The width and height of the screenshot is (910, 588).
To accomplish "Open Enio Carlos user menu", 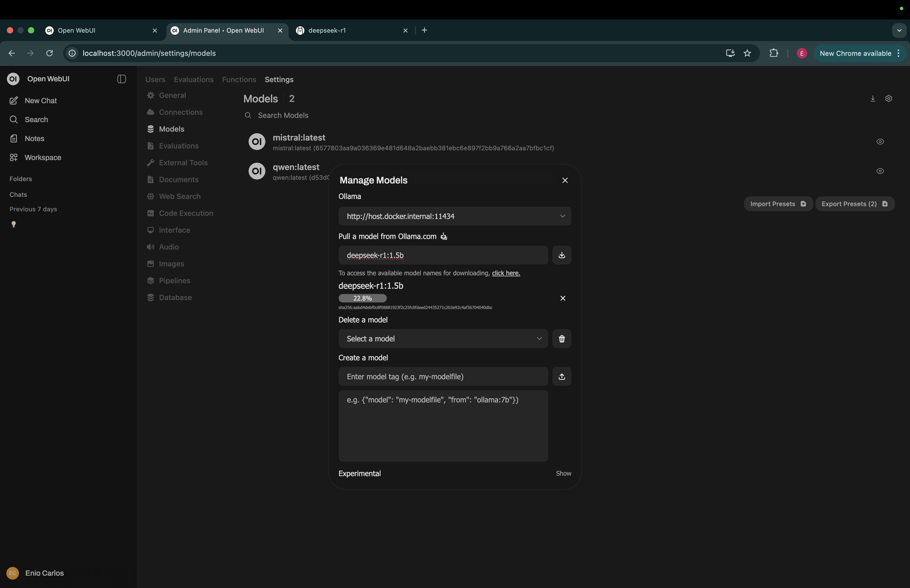I will click(x=35, y=573).
